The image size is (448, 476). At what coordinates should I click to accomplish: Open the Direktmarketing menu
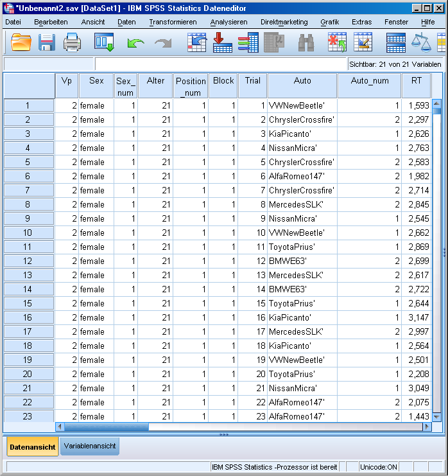coord(284,22)
